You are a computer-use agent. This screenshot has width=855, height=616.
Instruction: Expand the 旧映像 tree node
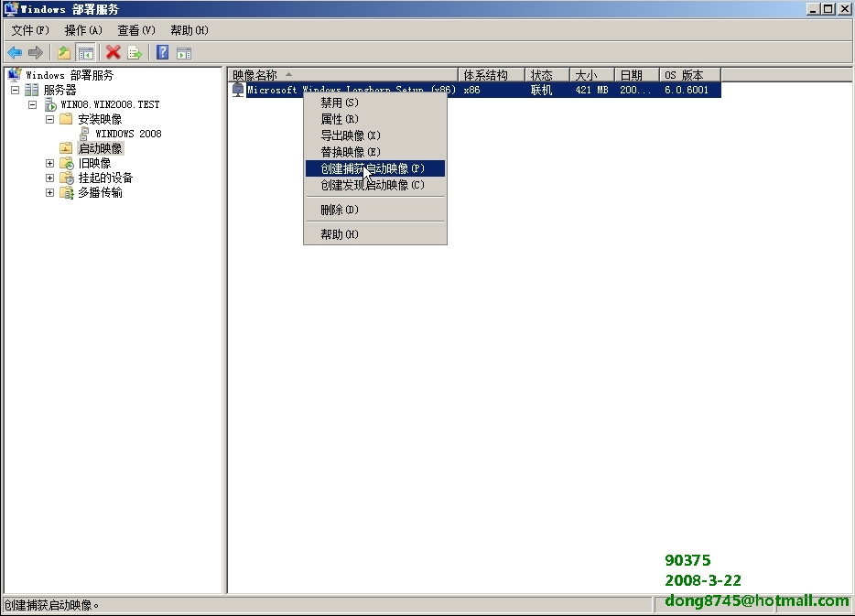pos(49,164)
